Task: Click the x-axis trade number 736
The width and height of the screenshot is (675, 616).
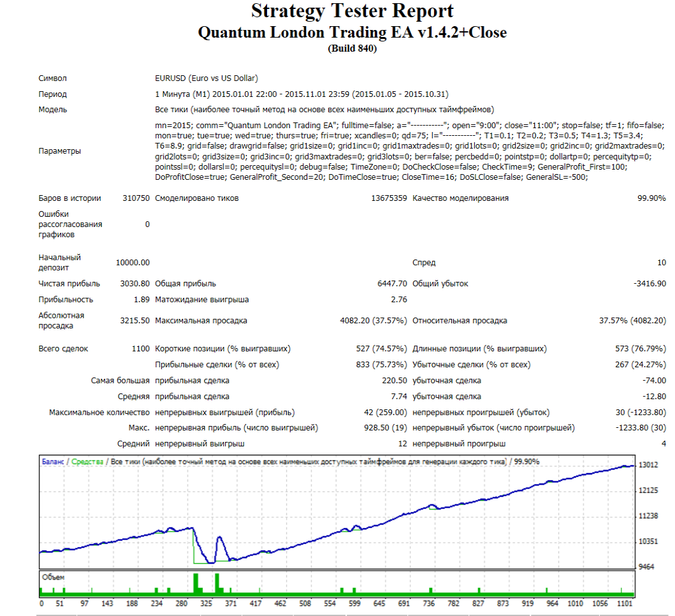Action: (428, 603)
